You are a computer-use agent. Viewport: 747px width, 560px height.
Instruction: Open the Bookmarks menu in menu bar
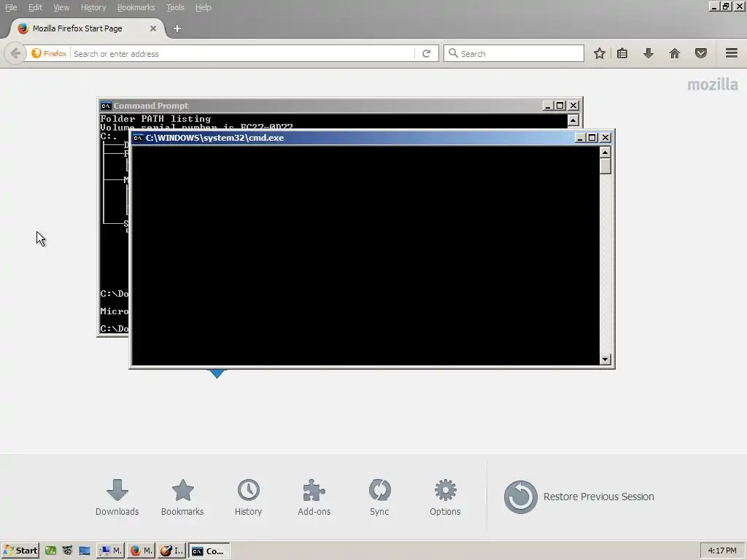click(x=136, y=7)
